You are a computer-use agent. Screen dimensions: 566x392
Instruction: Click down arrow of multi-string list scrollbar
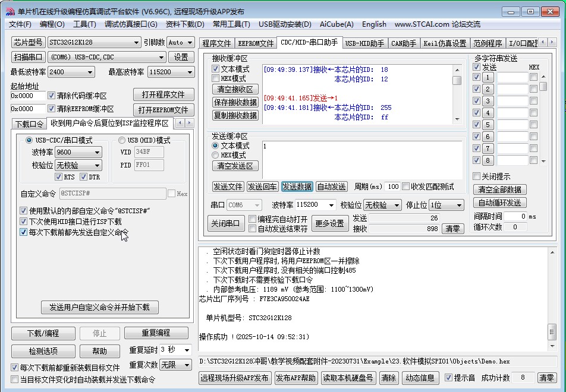coord(543,161)
